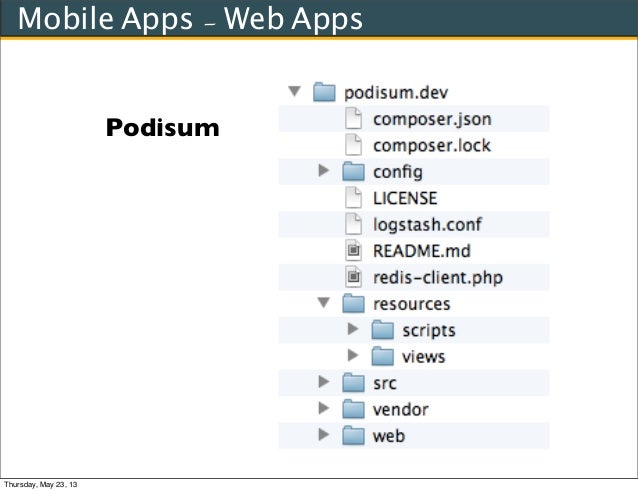Click the composer.lock file icon
This screenshot has width=638, height=491.
[x=353, y=145]
